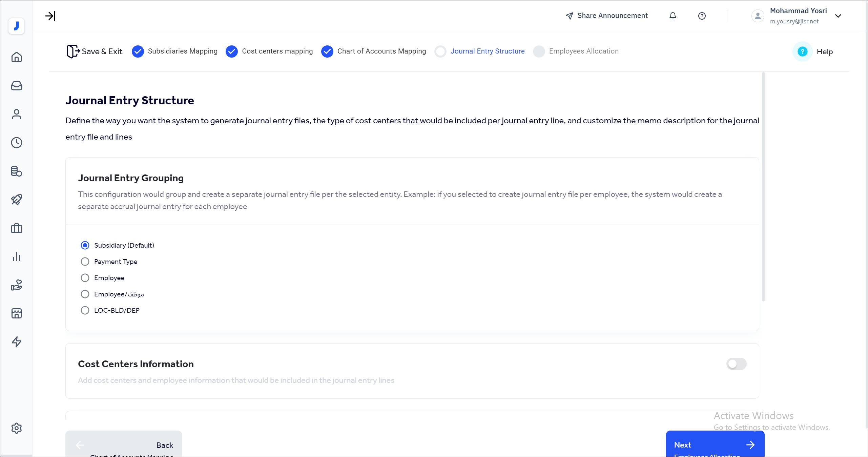This screenshot has width=868, height=457.
Task: Collapse the sidebar using the arrow control
Action: pyautogui.click(x=51, y=16)
